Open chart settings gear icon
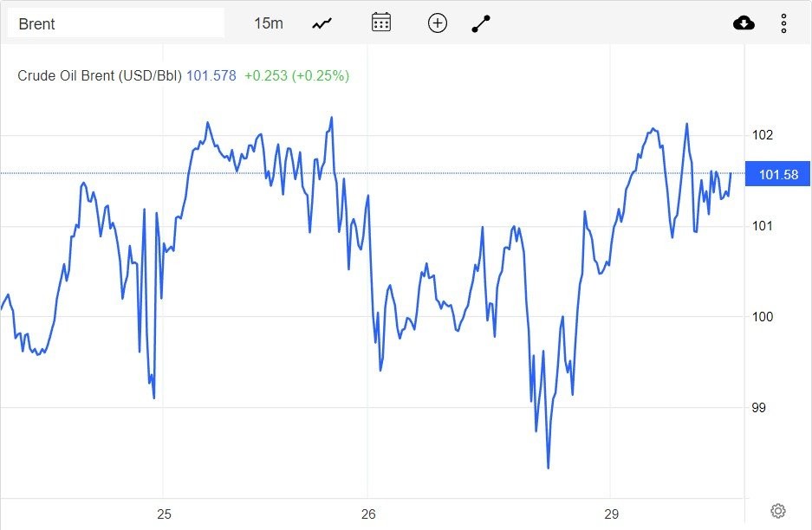Image resolution: width=812 pixels, height=530 pixels. click(x=777, y=510)
